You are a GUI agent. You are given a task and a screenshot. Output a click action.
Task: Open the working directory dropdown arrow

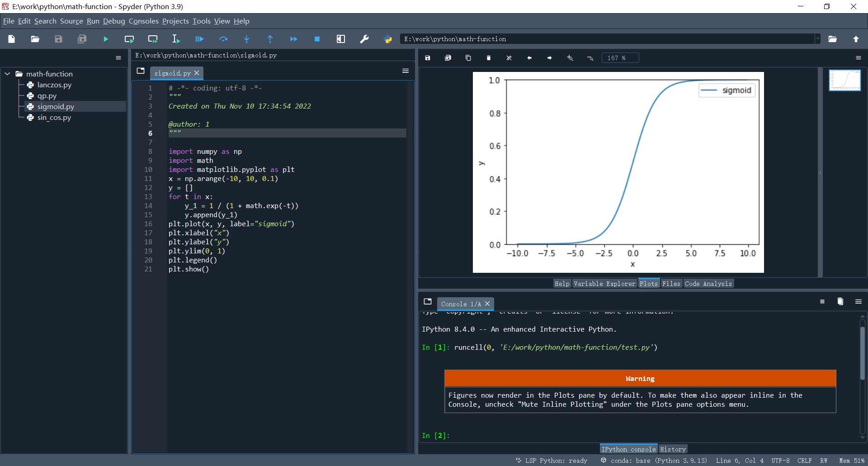(x=817, y=39)
